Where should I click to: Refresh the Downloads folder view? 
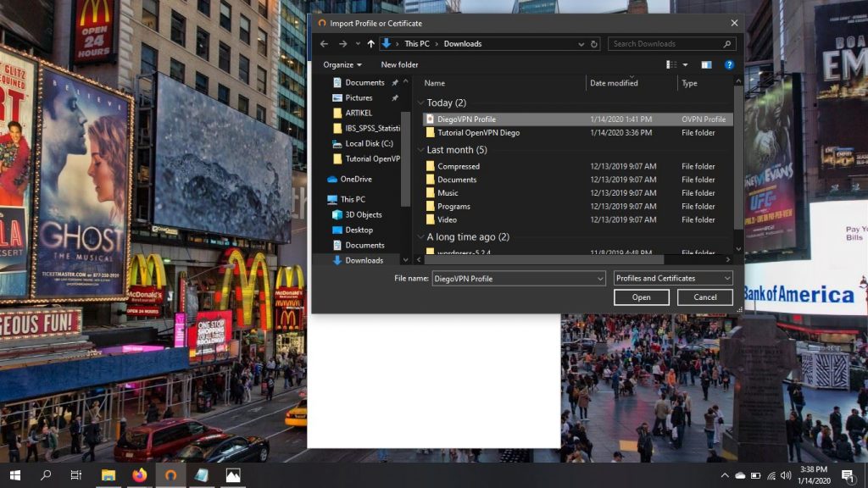(594, 44)
